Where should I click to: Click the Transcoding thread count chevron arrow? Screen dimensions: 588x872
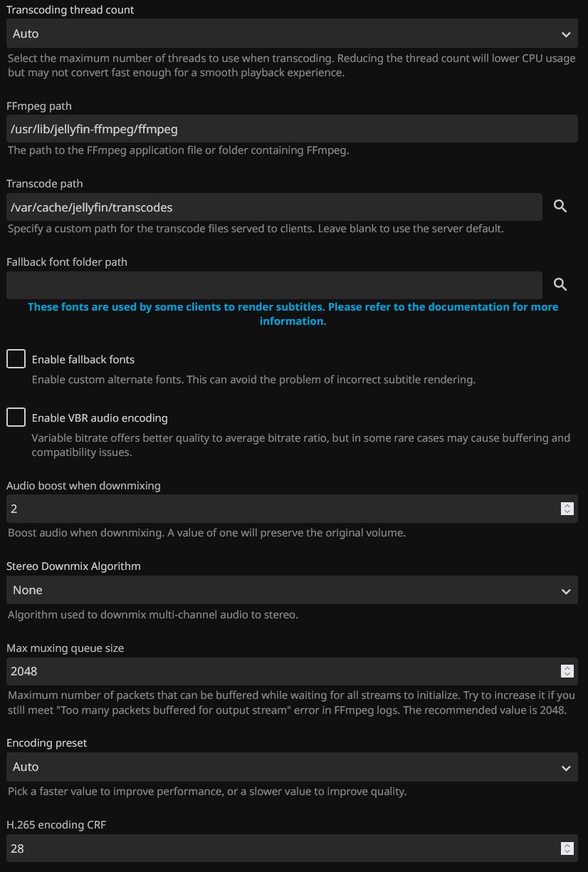point(566,34)
